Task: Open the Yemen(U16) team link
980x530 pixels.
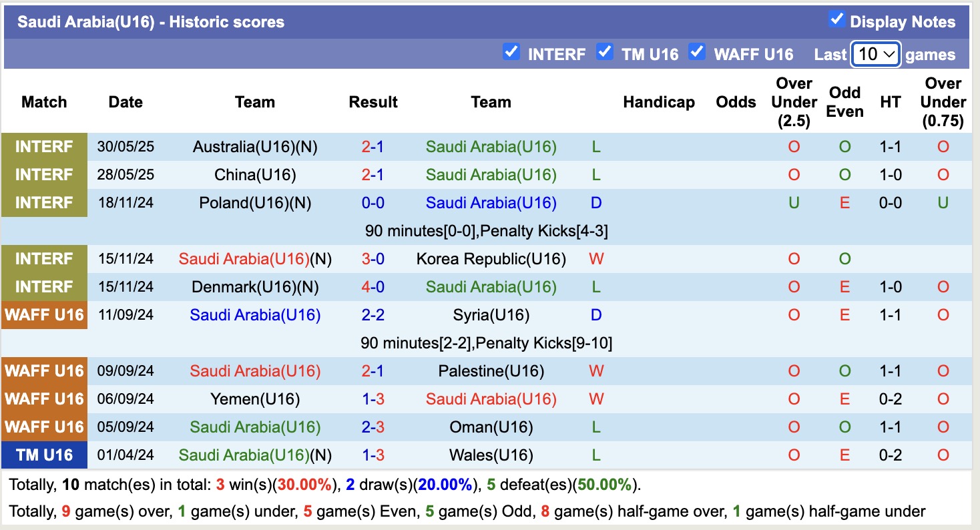Action: [254, 399]
